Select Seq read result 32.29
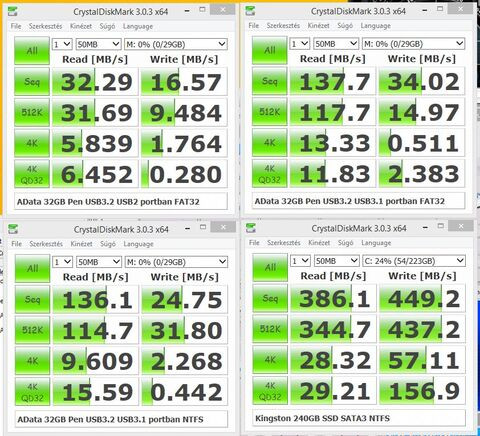Screen dimensions: 480x436 pyautogui.click(x=95, y=82)
